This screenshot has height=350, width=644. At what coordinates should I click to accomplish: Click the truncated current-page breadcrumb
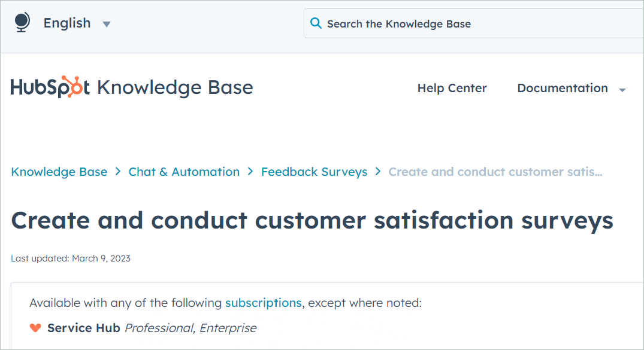point(495,172)
